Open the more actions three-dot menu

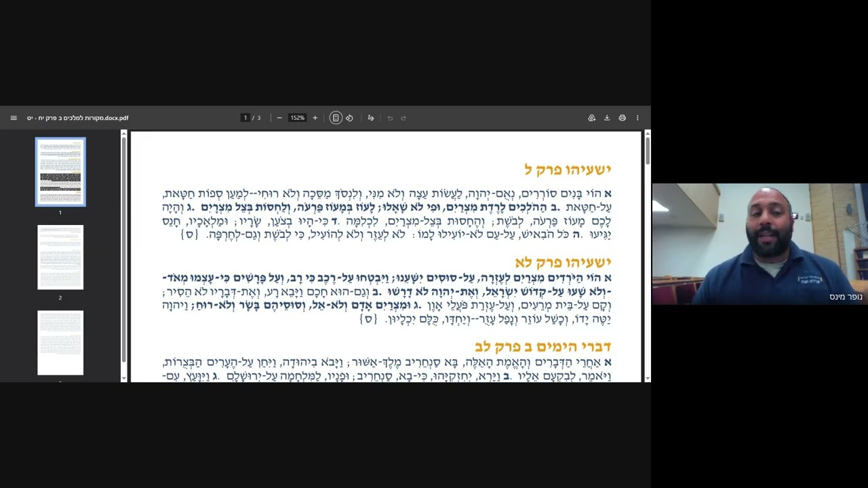[x=637, y=118]
